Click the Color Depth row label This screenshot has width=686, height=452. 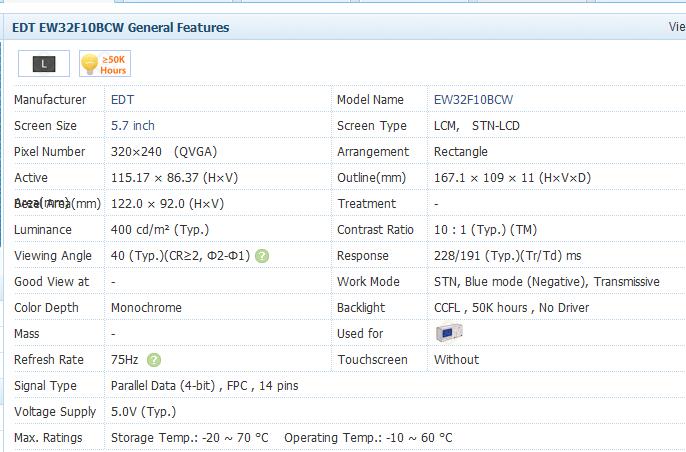tap(46, 308)
